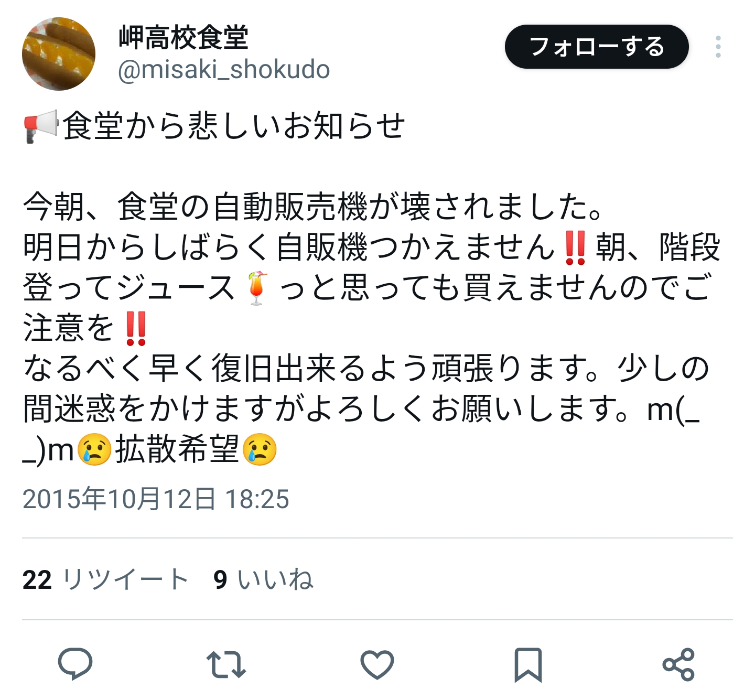Click the tropical drink emoji
This screenshot has width=755, height=700.
[256, 288]
